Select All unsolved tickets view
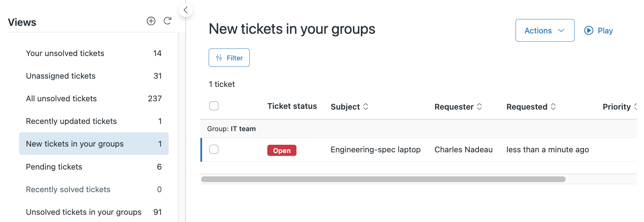The height and width of the screenshot is (222, 644). pyautogui.click(x=62, y=99)
